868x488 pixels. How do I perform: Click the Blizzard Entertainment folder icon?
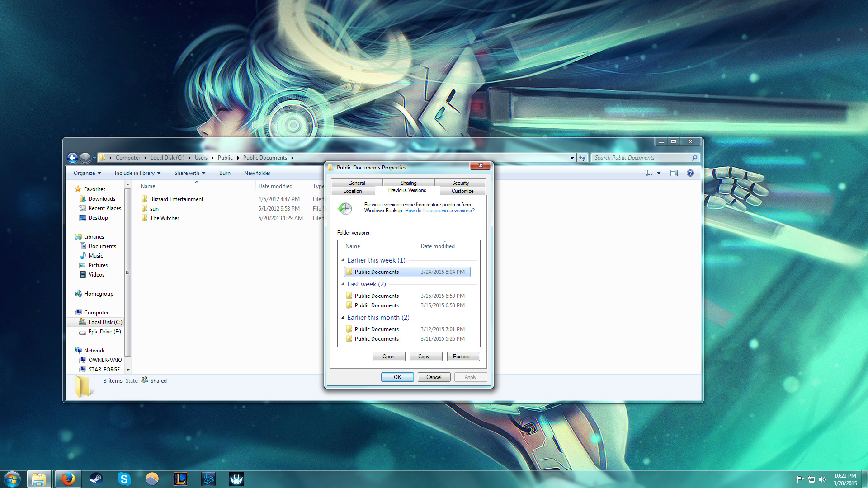144,199
